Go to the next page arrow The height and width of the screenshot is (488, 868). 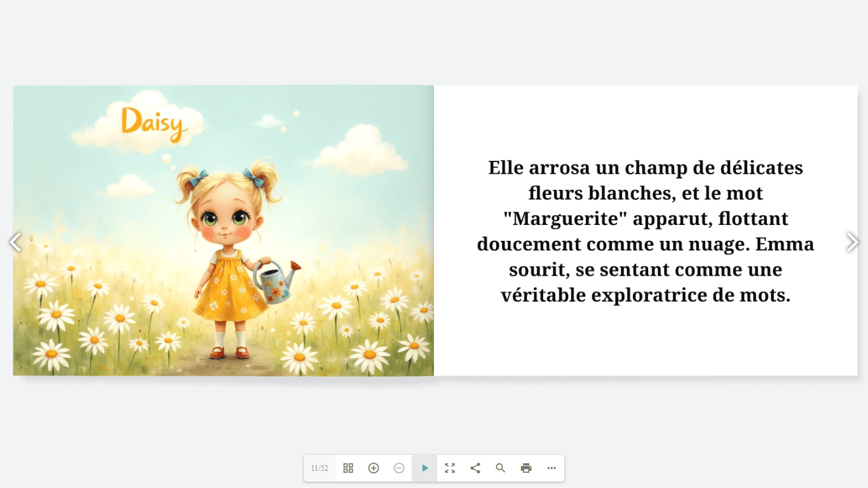(x=853, y=242)
